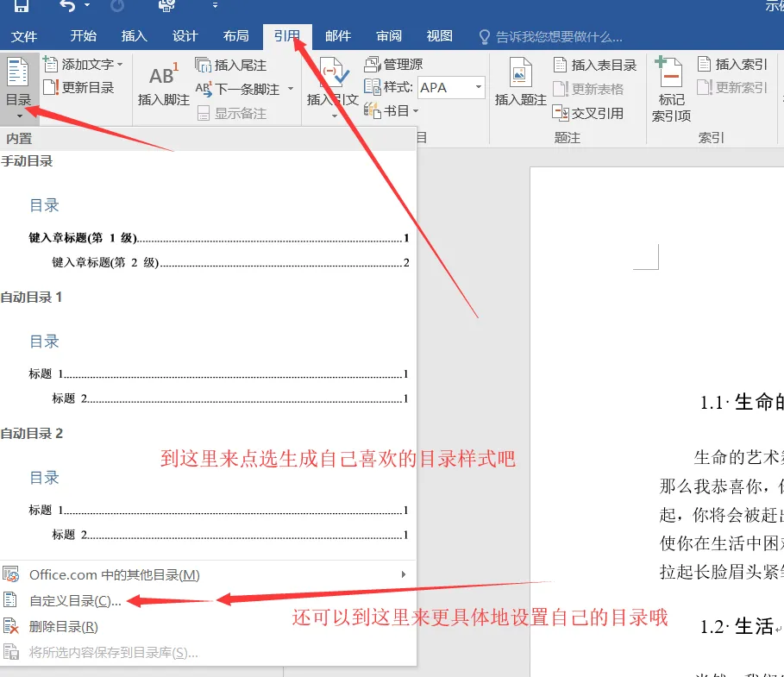Click the Undo arrow icon
784x677 pixels.
coord(67,6)
